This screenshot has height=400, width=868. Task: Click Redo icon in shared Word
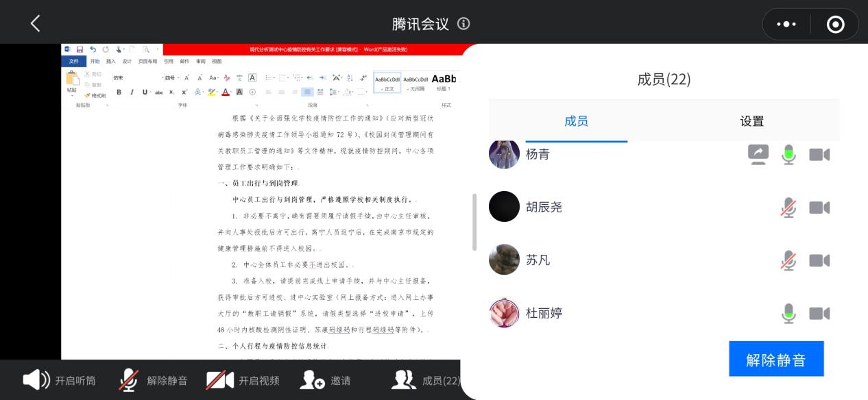click(106, 49)
